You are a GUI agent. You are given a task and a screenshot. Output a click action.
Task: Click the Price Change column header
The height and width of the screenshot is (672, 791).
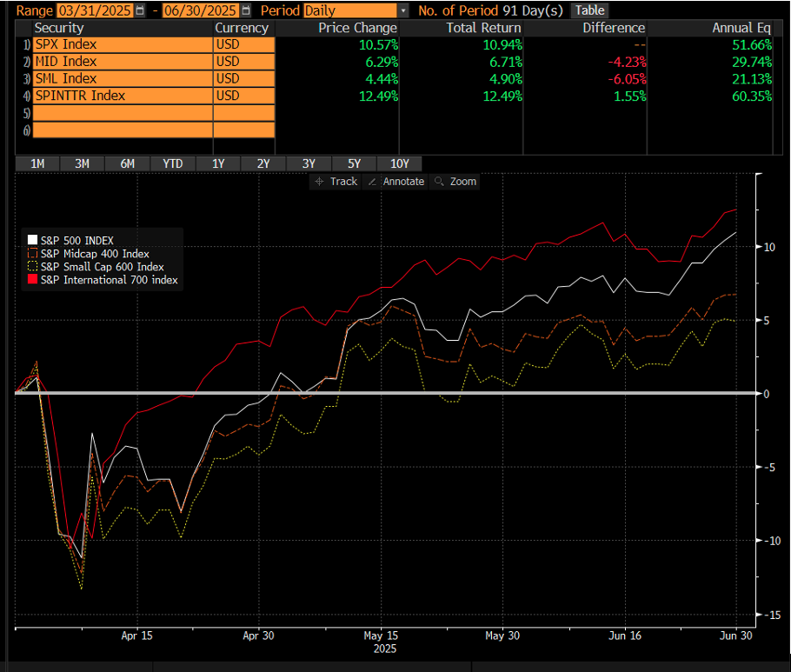coord(357,28)
